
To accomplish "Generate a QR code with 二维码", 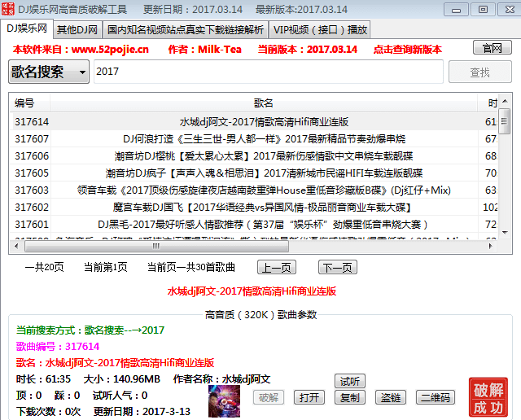I will click(x=435, y=398).
